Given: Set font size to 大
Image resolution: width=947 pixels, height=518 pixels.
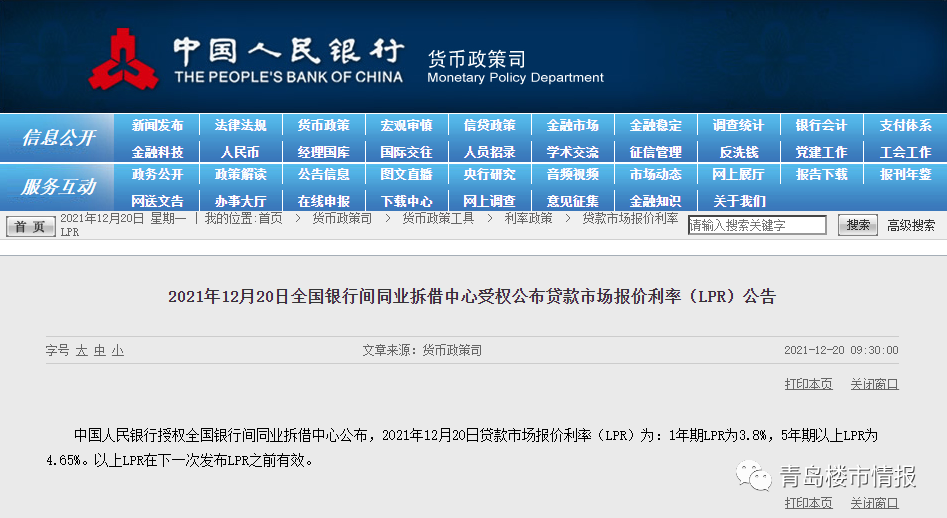Looking at the screenshot, I should 82,350.
